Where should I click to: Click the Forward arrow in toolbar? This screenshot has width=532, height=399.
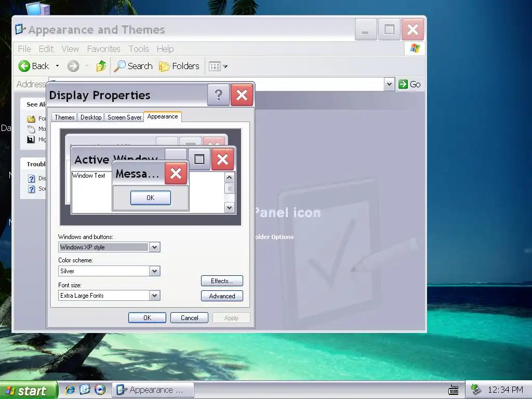point(73,66)
